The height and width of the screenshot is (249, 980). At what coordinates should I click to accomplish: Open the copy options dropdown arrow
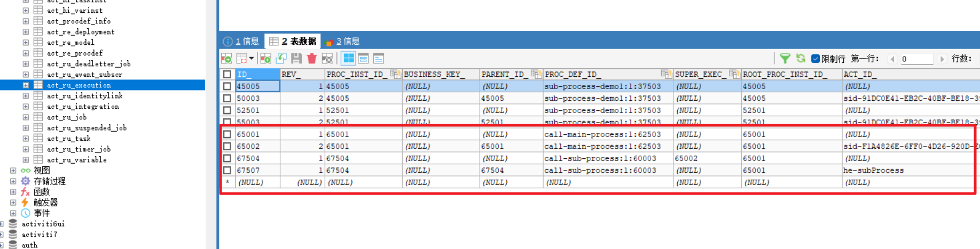click(251, 59)
